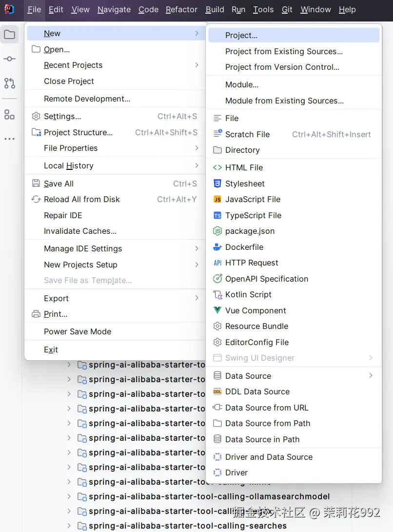Show more tool windows ellipsis icon
Viewport: 393px width, 532px height.
(x=9, y=139)
